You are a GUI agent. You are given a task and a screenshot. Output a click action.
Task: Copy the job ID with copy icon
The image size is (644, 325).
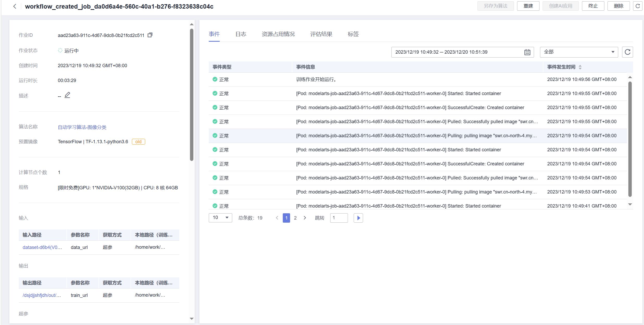(x=150, y=35)
